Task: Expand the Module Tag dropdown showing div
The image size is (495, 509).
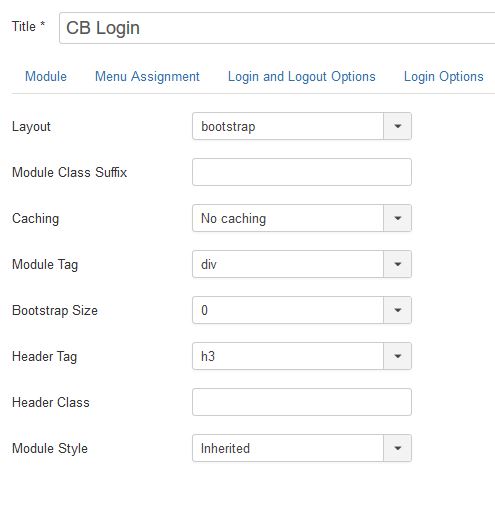Action: pos(302,264)
